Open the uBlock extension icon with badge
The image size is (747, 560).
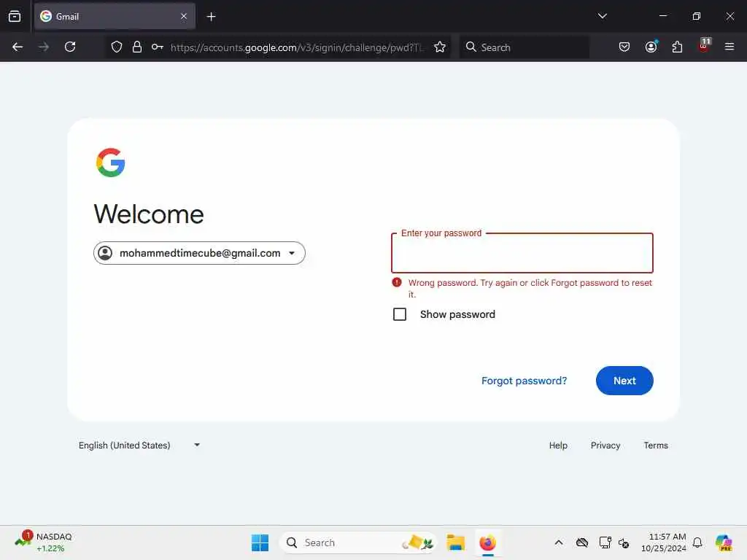pos(704,45)
